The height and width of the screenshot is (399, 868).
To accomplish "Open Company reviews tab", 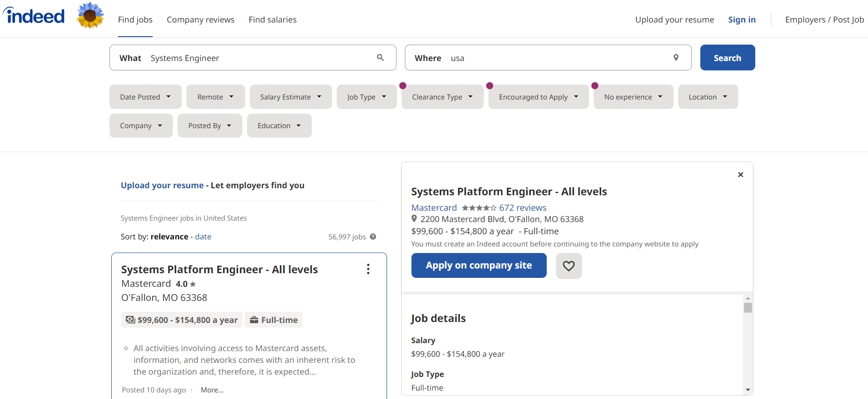I will click(201, 20).
